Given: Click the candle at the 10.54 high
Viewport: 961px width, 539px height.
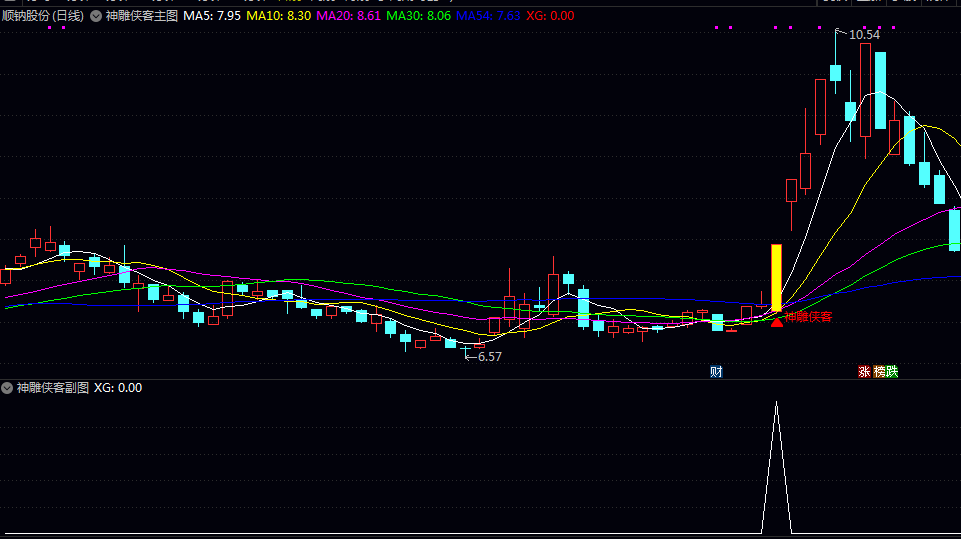Looking at the screenshot, I should point(835,72).
